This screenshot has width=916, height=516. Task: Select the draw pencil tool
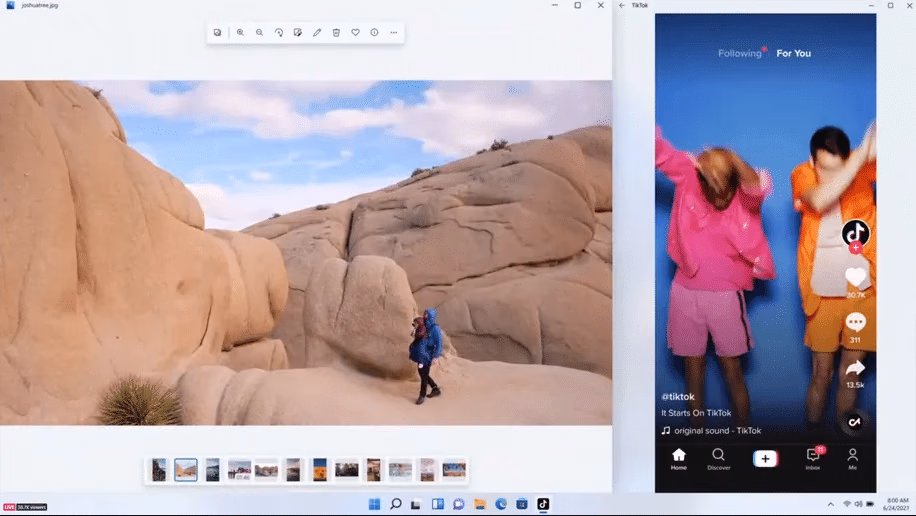pos(317,33)
